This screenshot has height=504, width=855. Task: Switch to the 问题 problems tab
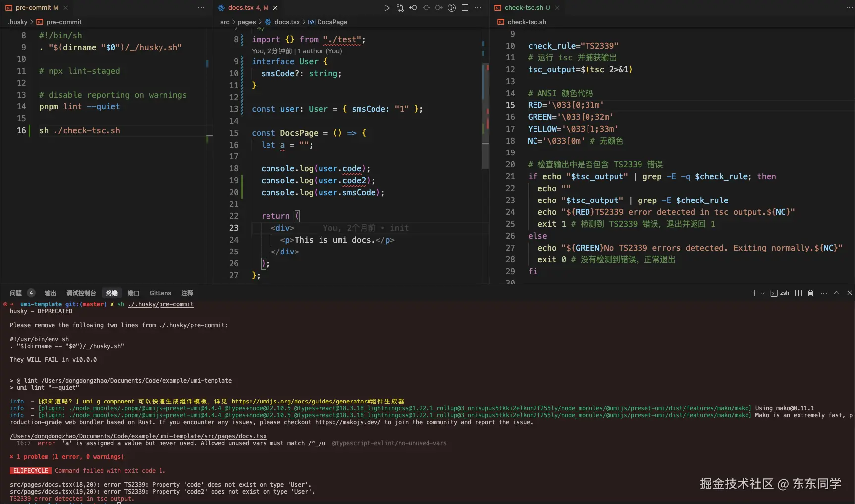click(x=16, y=293)
